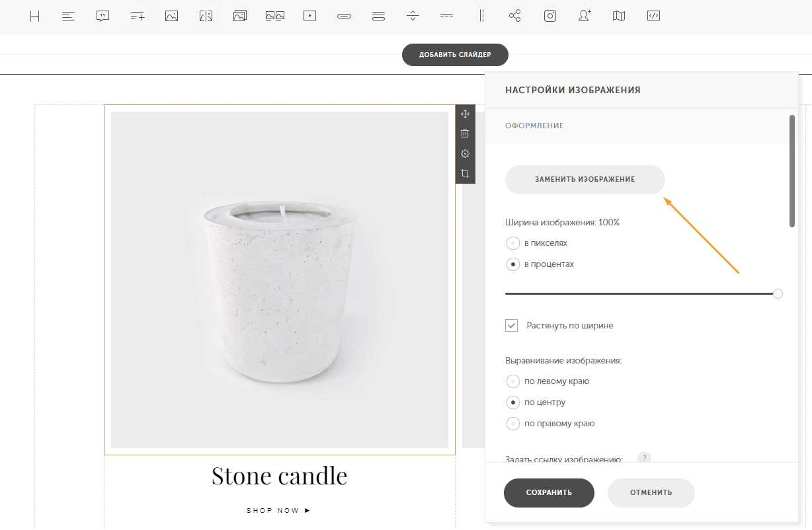Align the image по левому краю
Image resolution: width=812 pixels, height=530 pixels.
click(512, 381)
